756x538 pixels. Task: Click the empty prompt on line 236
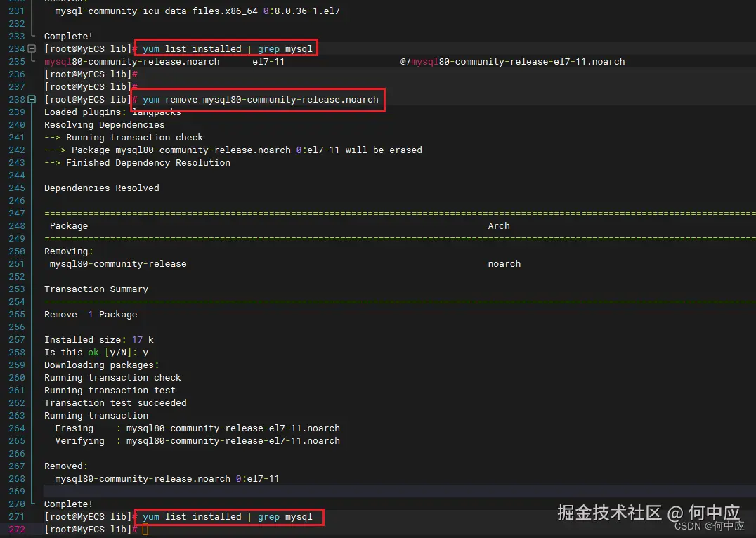(x=91, y=74)
